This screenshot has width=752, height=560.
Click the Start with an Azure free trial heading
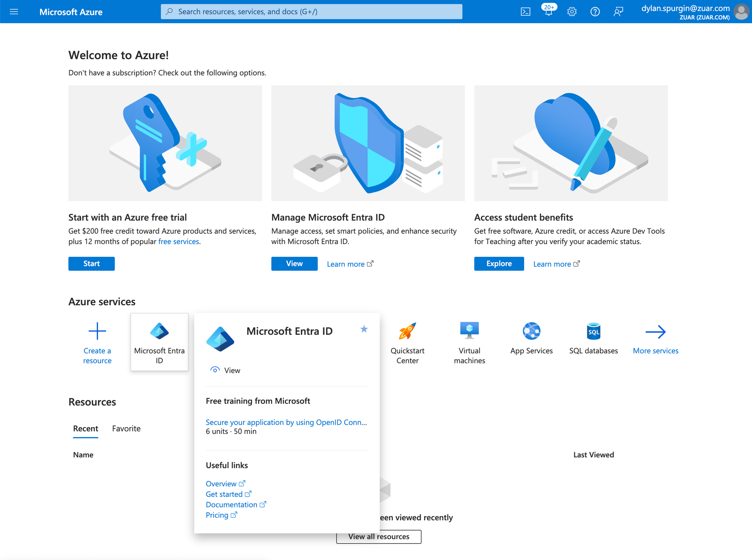click(128, 217)
